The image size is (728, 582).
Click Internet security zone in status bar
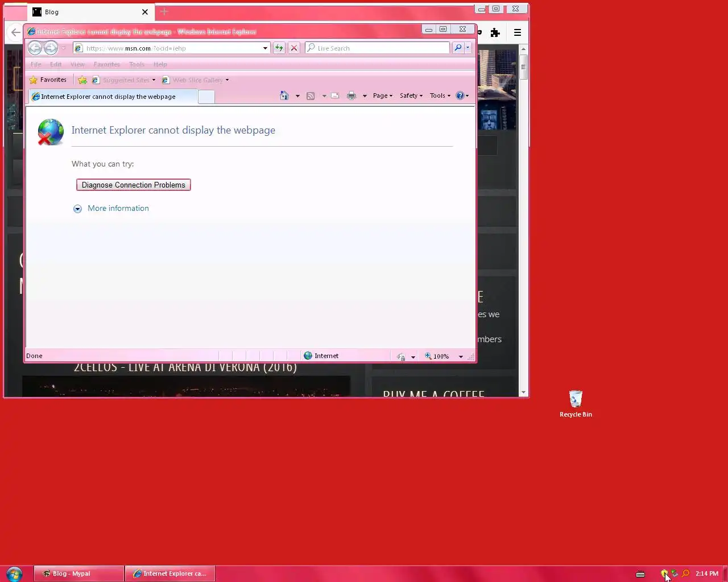pyautogui.click(x=321, y=356)
